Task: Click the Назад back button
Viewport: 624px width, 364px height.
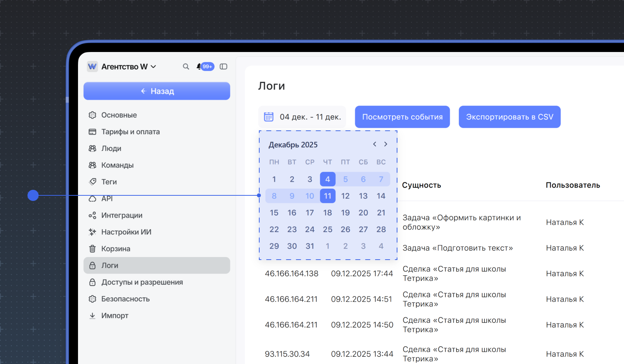Action: tap(157, 91)
